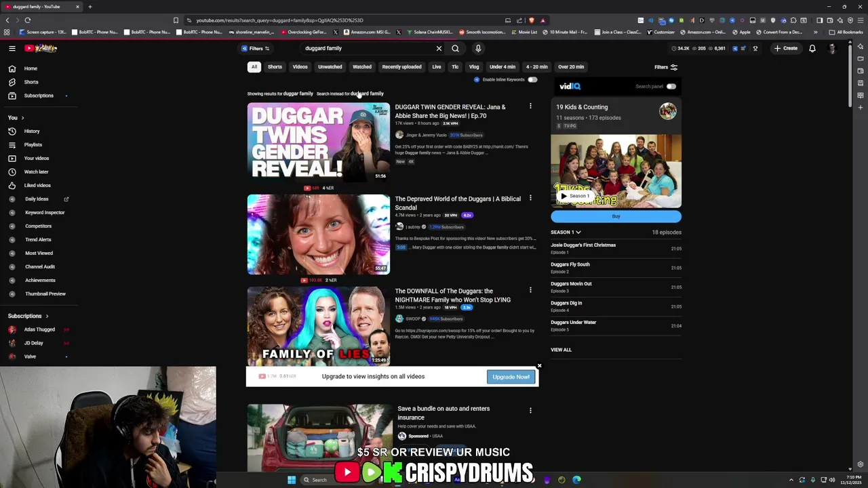
Task: Open the right-side Filters panel
Action: 665,67
